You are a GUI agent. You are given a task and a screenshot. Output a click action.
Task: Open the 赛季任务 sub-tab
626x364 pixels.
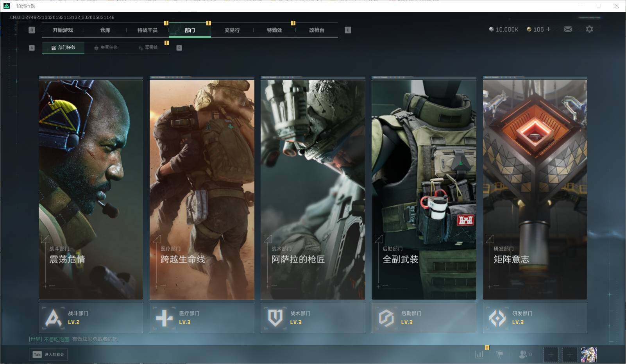pos(106,48)
